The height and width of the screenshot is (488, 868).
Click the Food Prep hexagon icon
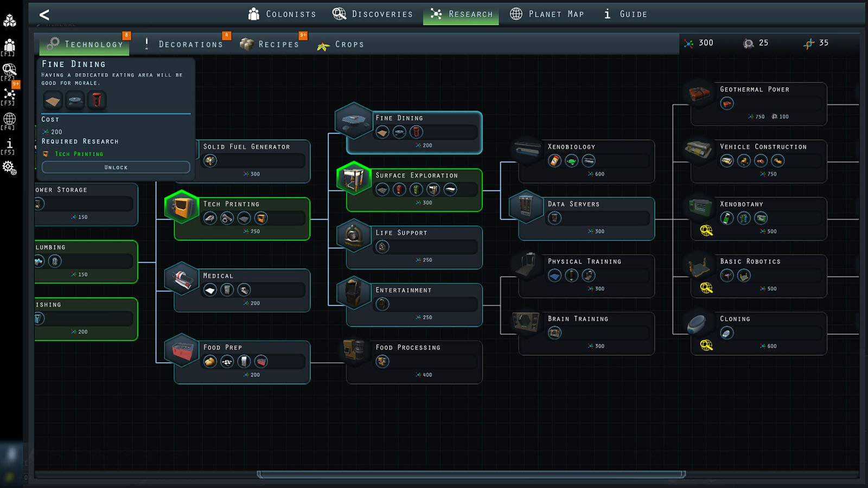click(182, 350)
